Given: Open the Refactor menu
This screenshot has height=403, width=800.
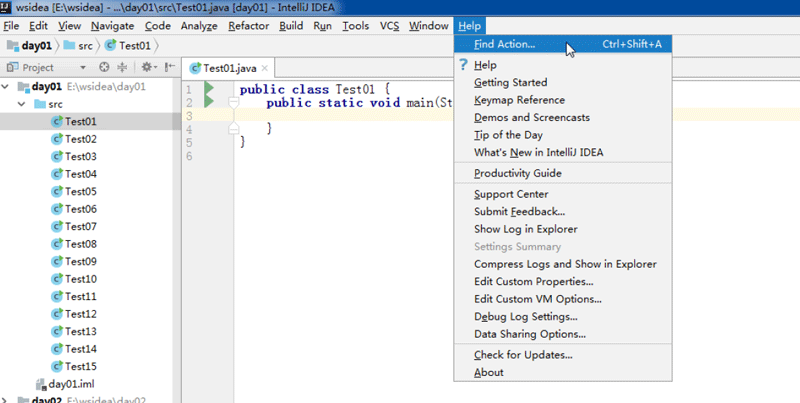Looking at the screenshot, I should tap(248, 26).
